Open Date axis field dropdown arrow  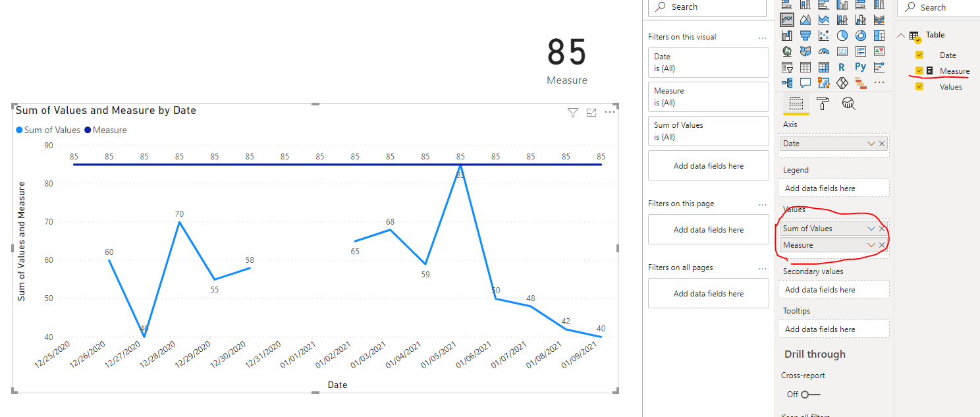871,144
